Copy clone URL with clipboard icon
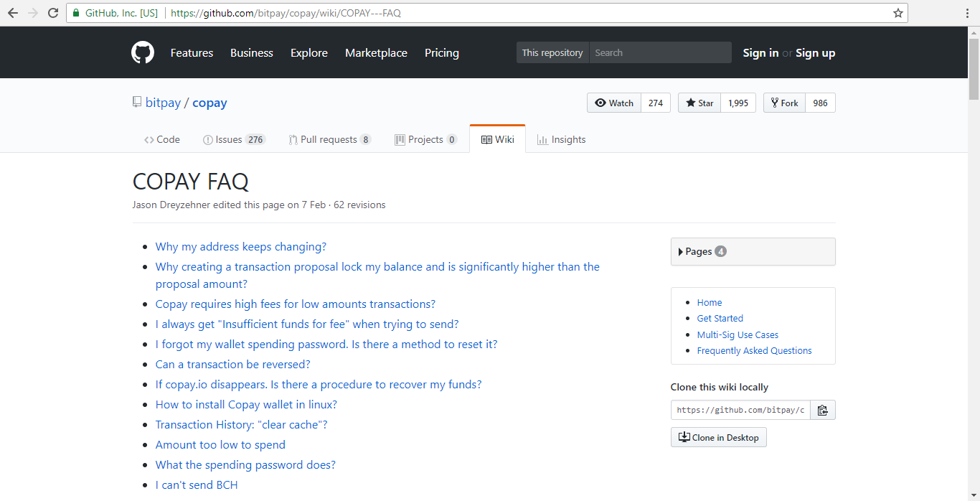The height and width of the screenshot is (501, 980). click(823, 410)
